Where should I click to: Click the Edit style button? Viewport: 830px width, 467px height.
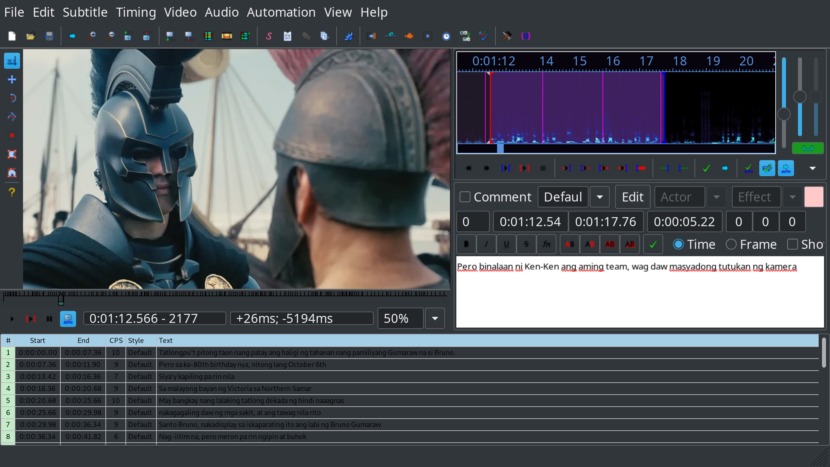click(x=633, y=197)
